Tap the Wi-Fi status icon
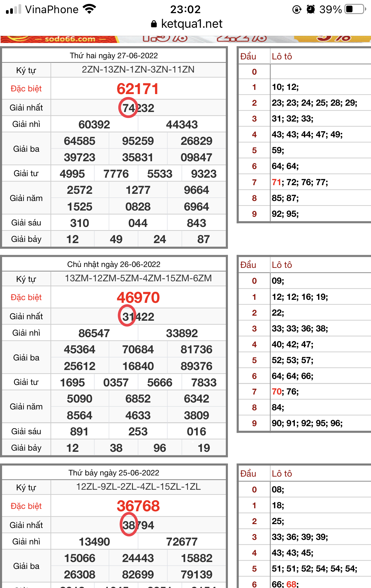This screenshot has width=371, height=588. pos(89,9)
